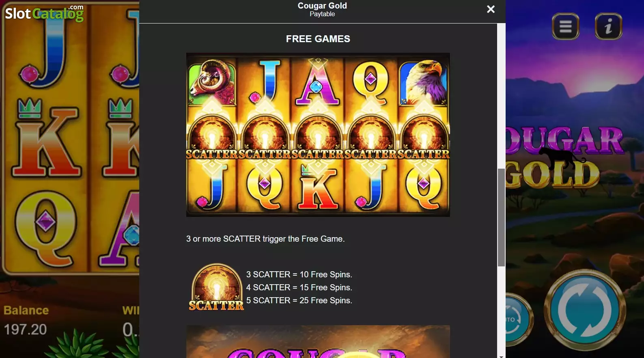Click the scrollbar down arrow
Image resolution: width=644 pixels, height=358 pixels.
click(x=501, y=356)
